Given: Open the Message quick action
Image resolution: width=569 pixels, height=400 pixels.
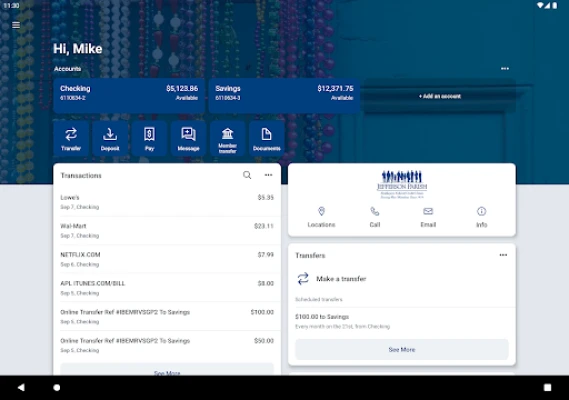Looking at the screenshot, I should coord(188,139).
